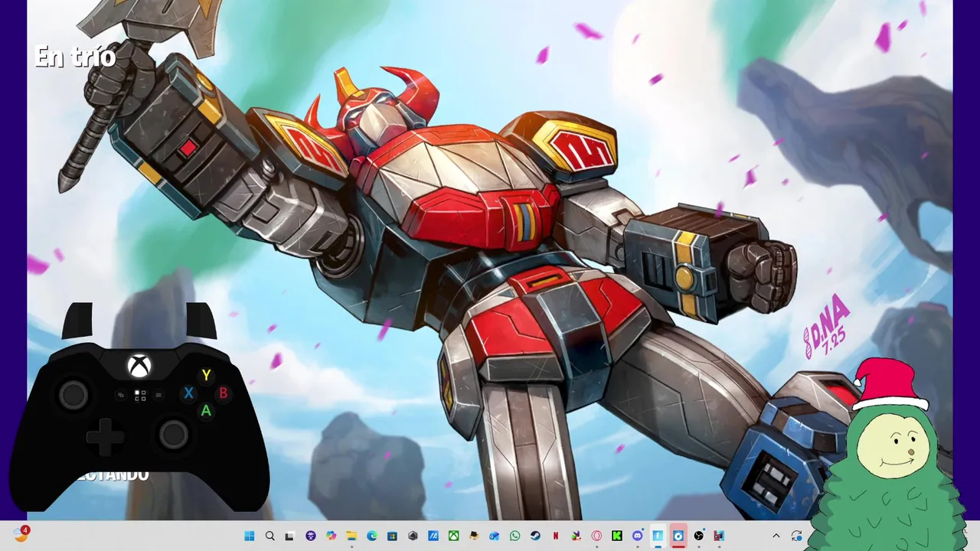Launch Steam from the taskbar
This screenshot has width=980, height=551.
coord(535,536)
